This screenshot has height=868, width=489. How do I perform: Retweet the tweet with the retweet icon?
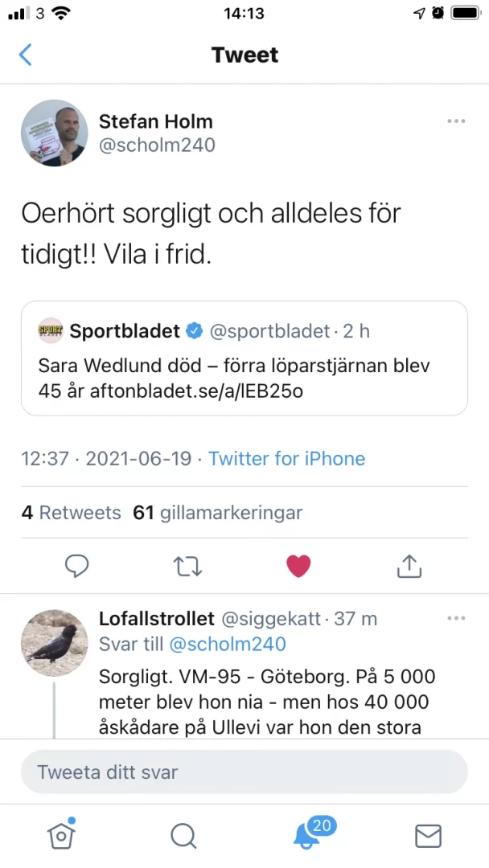coord(188,566)
